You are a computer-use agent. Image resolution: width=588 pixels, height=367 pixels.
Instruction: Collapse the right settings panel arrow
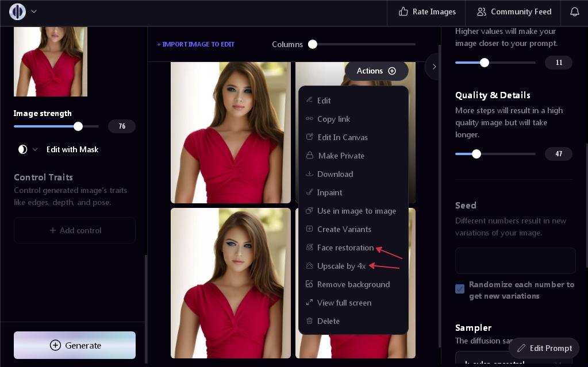(x=434, y=67)
